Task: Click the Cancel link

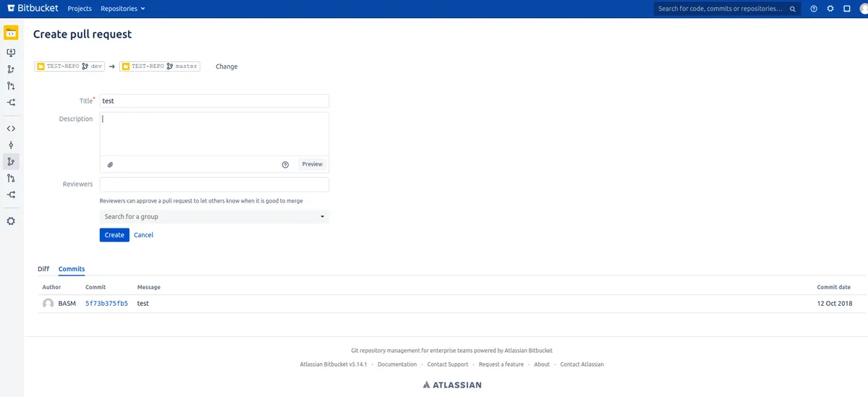Action: 143,234
